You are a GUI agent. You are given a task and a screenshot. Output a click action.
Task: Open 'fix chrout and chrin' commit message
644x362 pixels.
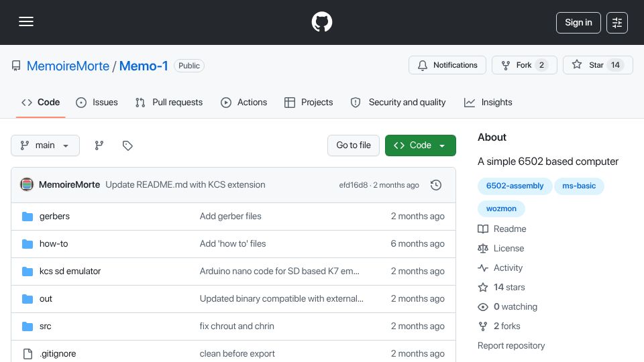coord(237,326)
